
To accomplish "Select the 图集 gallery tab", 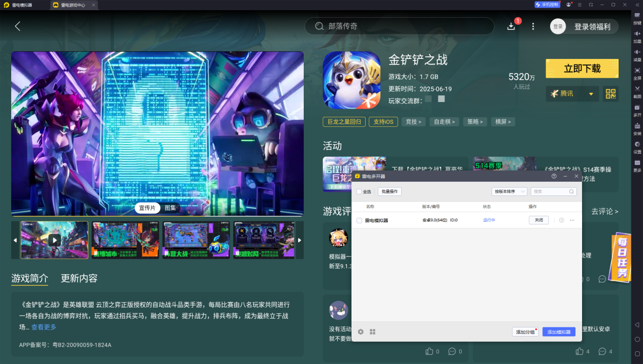I will tap(170, 208).
